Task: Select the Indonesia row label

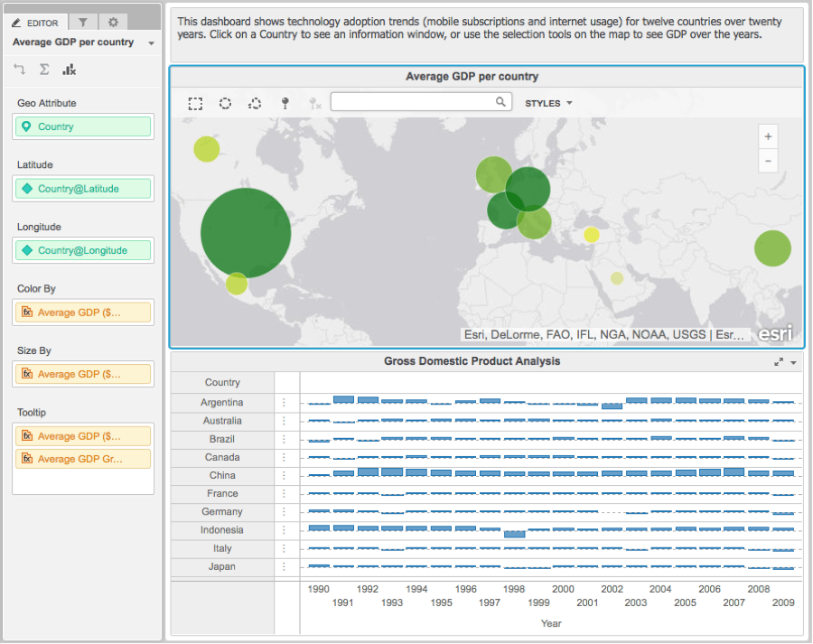Action: [222, 530]
